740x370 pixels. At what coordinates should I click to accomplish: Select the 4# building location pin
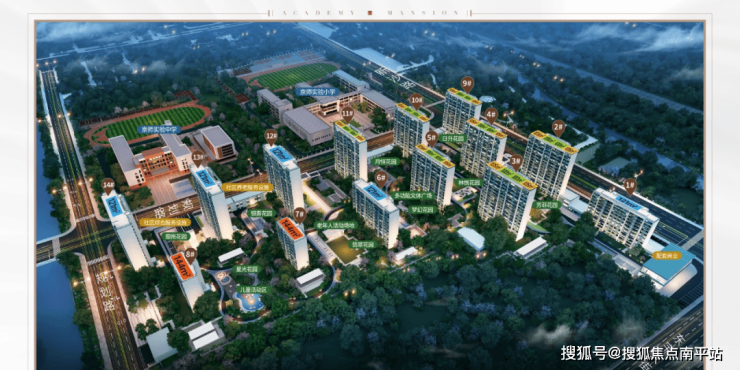(x=491, y=115)
